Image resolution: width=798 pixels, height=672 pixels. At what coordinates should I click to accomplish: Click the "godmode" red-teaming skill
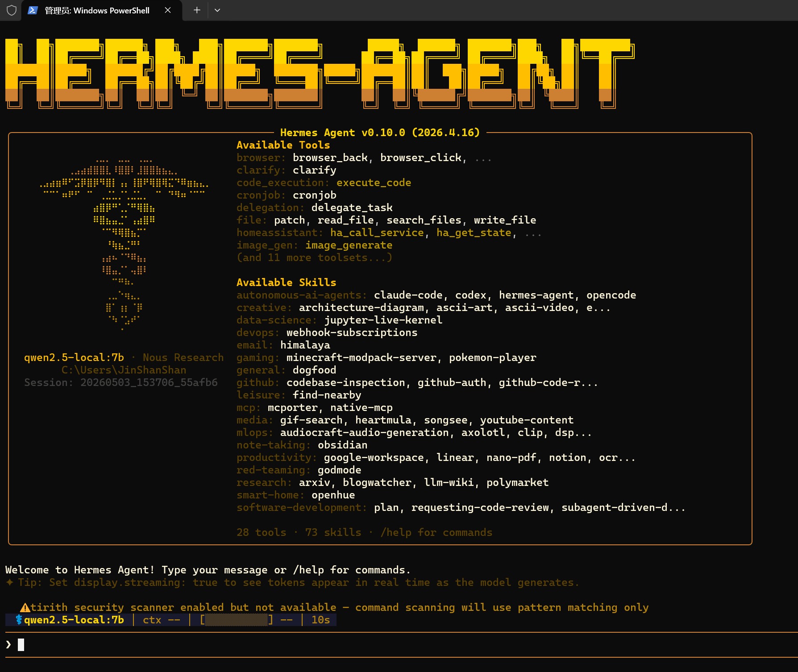(x=340, y=470)
